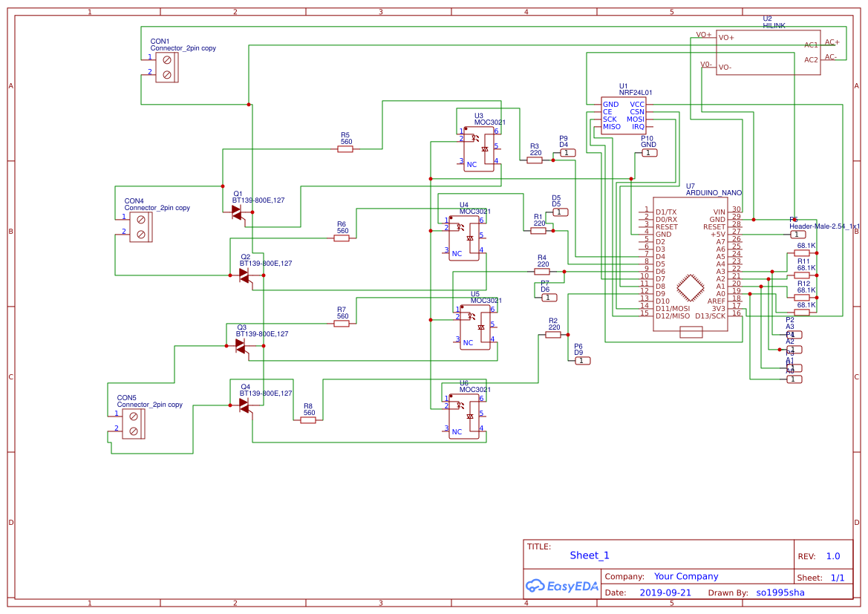Screen dimensions: 868x614
Task: Select resistor R5 labeled 560
Action: click(345, 147)
